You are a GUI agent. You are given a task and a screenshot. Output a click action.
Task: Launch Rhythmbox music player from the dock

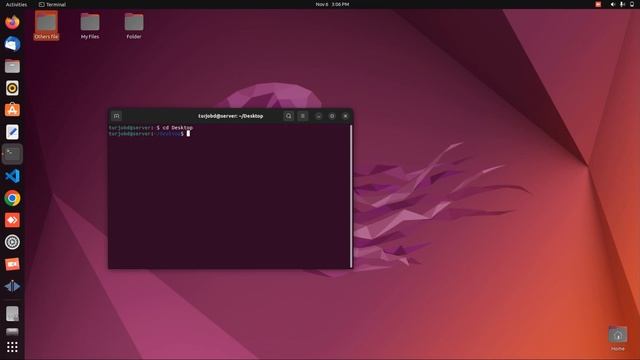coord(12,88)
